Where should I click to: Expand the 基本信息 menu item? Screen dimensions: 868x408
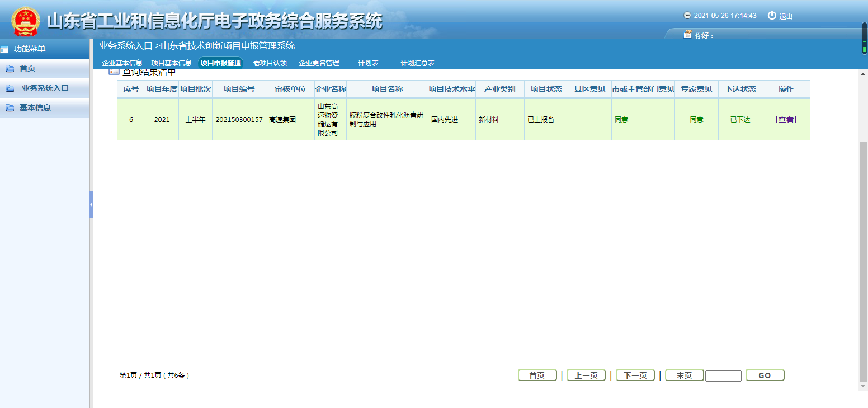(35, 107)
